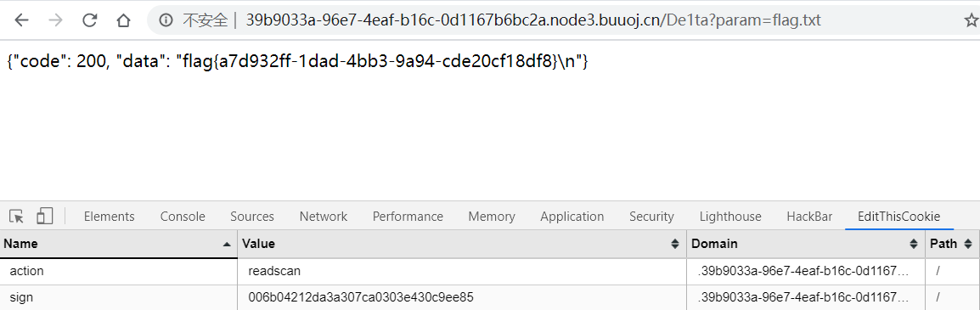This screenshot has height=310, width=980.
Task: Select the action cookie row
Action: [490, 271]
